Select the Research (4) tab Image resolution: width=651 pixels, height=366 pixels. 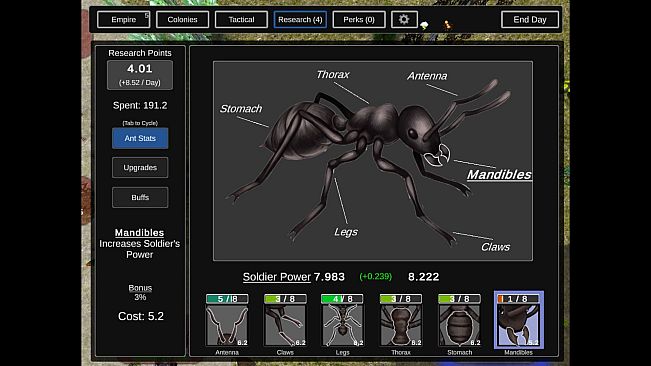pos(300,20)
